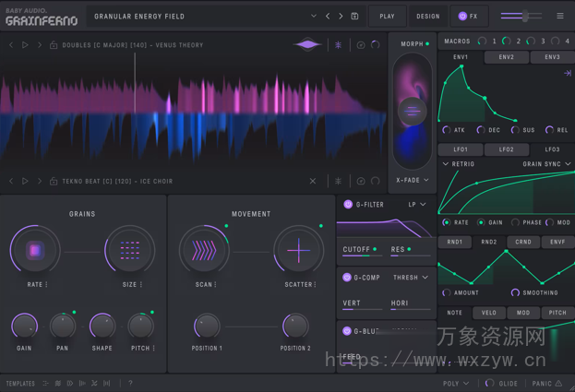The image size is (575, 392).
Task: Click the lock icon next to the Doubles sample
Action: point(54,44)
